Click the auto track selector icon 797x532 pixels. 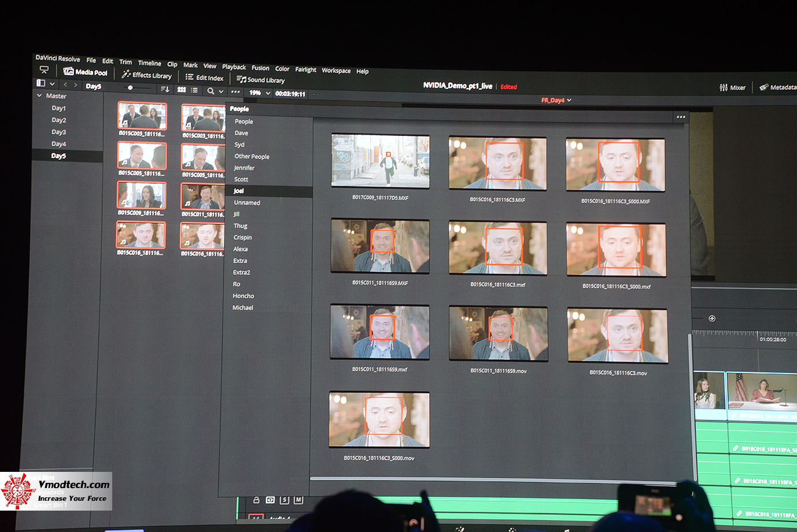tap(270, 500)
